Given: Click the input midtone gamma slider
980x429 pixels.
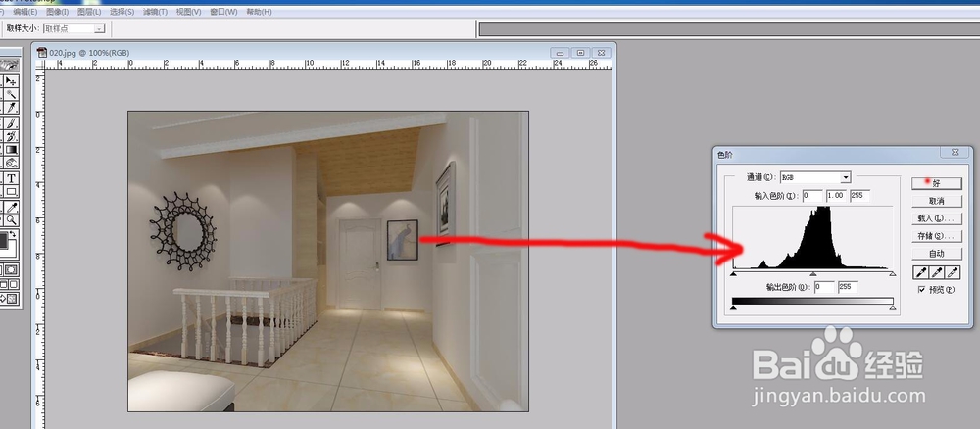Looking at the screenshot, I should click(813, 273).
